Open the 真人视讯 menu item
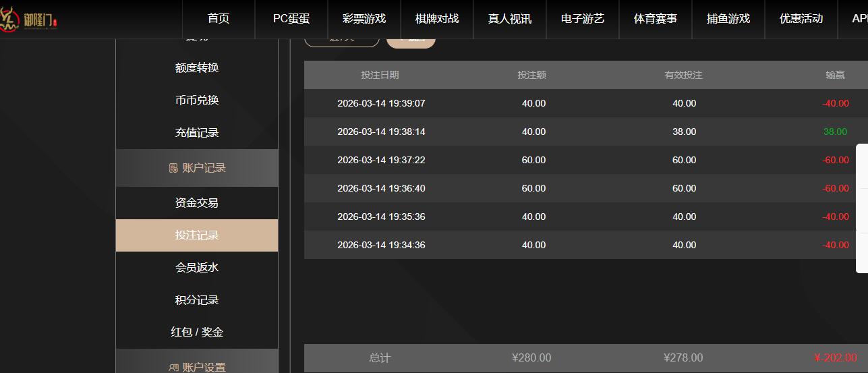Image resolution: width=868 pixels, height=373 pixels. pyautogui.click(x=510, y=19)
